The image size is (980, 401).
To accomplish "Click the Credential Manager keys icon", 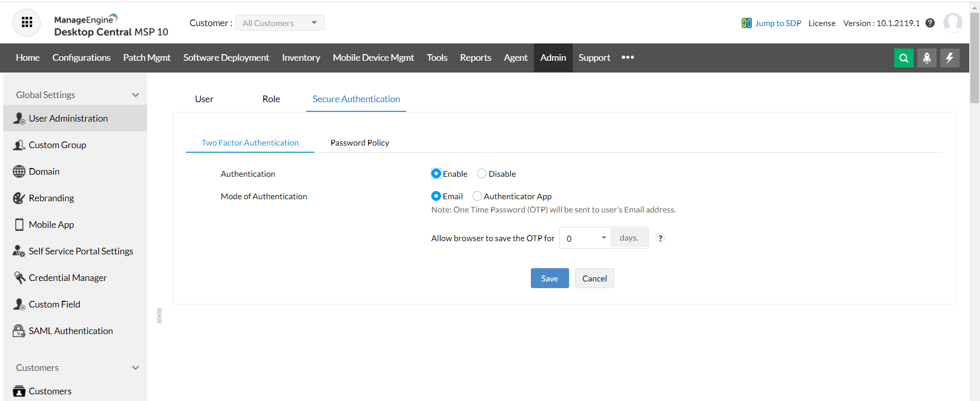I will (x=19, y=278).
